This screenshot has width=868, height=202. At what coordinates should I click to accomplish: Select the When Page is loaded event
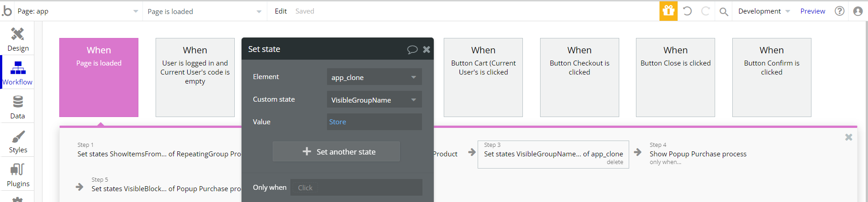pos(99,77)
